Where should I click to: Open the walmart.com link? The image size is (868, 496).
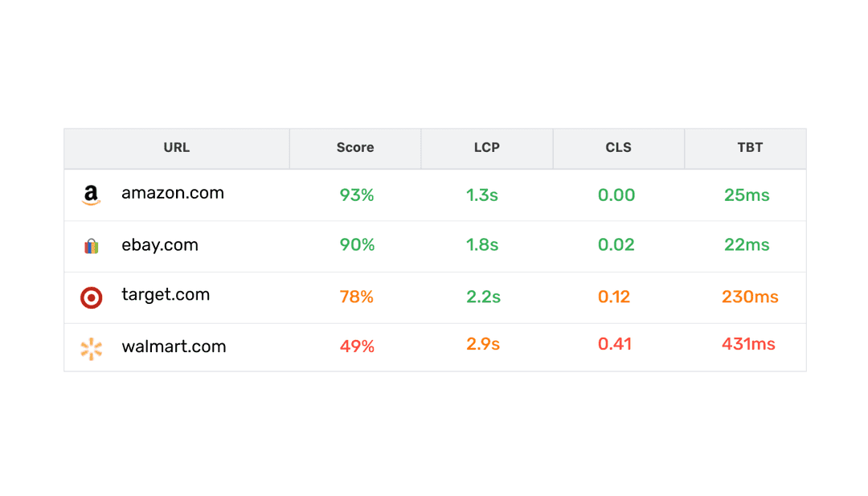point(174,346)
